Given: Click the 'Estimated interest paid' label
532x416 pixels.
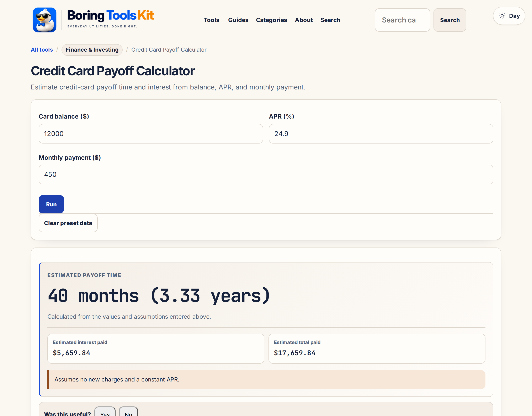Looking at the screenshot, I should click(80, 342).
